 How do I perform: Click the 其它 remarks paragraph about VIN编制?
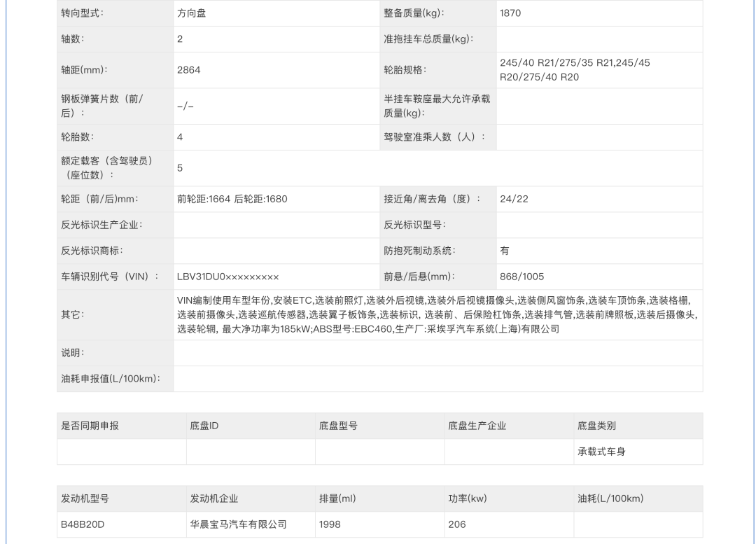coord(437,315)
